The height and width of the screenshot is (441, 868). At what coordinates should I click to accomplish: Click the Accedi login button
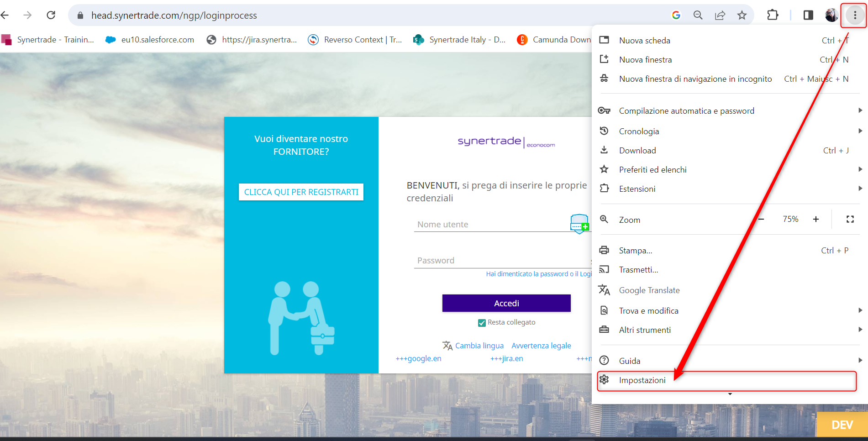click(x=506, y=303)
